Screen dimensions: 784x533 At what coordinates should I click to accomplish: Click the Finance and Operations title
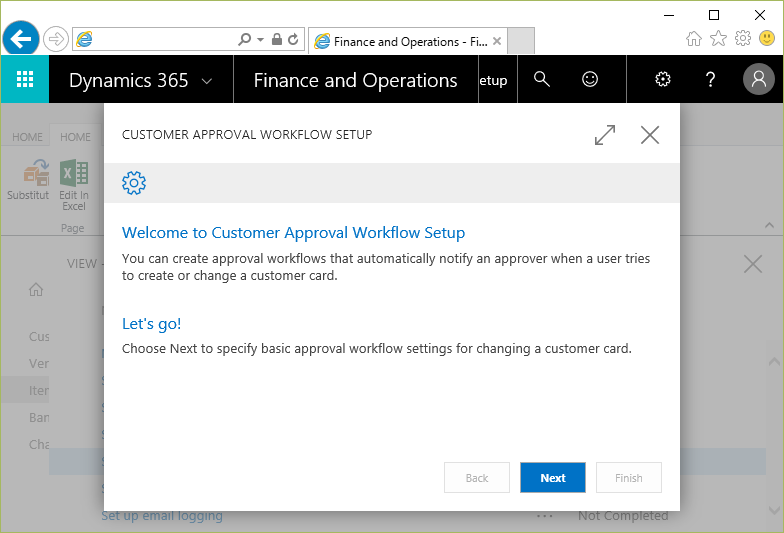pos(356,80)
